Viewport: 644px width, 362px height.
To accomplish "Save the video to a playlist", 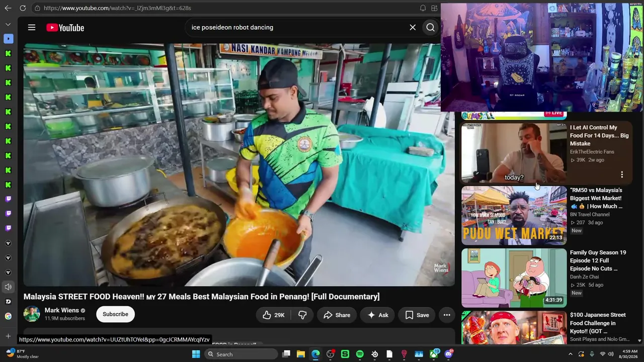I will (417, 315).
